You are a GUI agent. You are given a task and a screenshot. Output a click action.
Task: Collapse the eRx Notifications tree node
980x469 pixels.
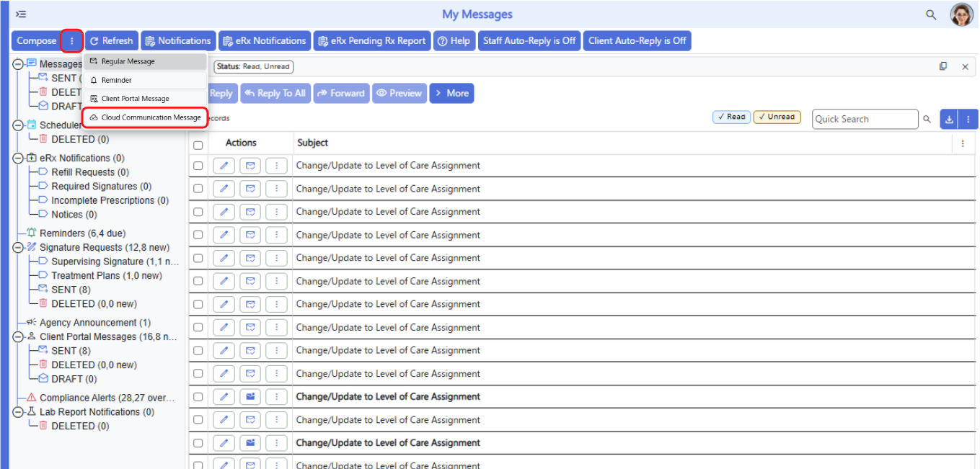pyautogui.click(x=18, y=158)
